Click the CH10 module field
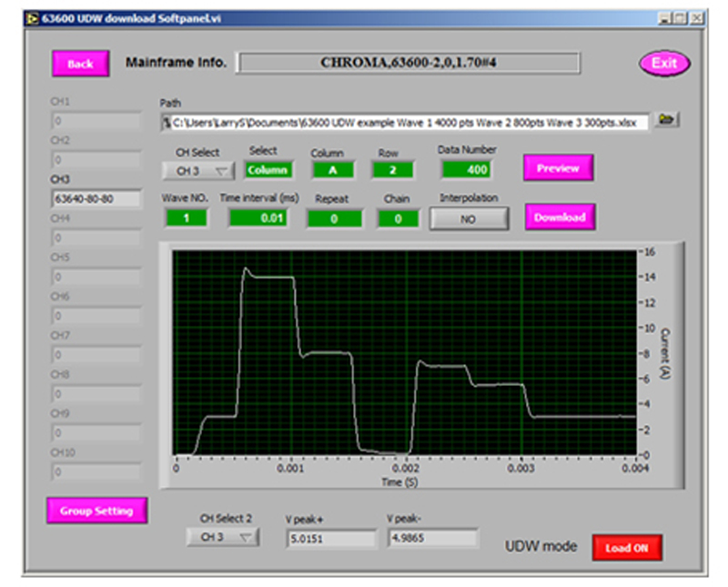The image size is (728, 587). pyautogui.click(x=96, y=471)
